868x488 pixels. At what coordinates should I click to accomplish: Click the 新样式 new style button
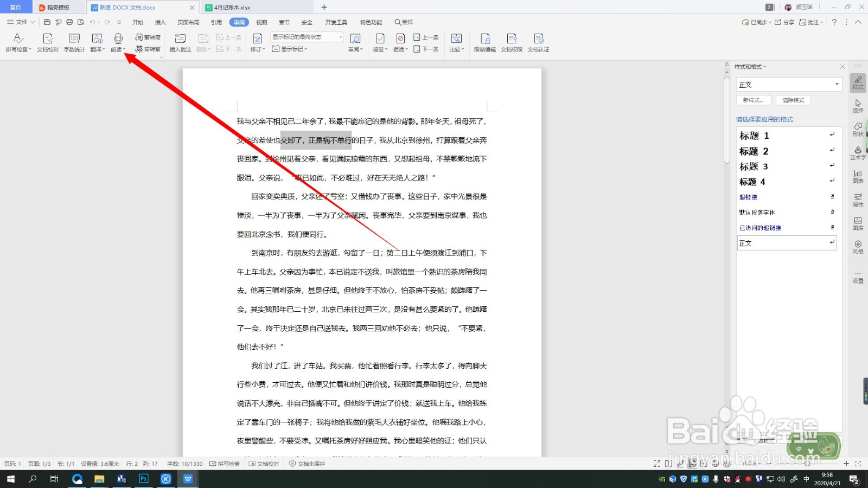[754, 100]
